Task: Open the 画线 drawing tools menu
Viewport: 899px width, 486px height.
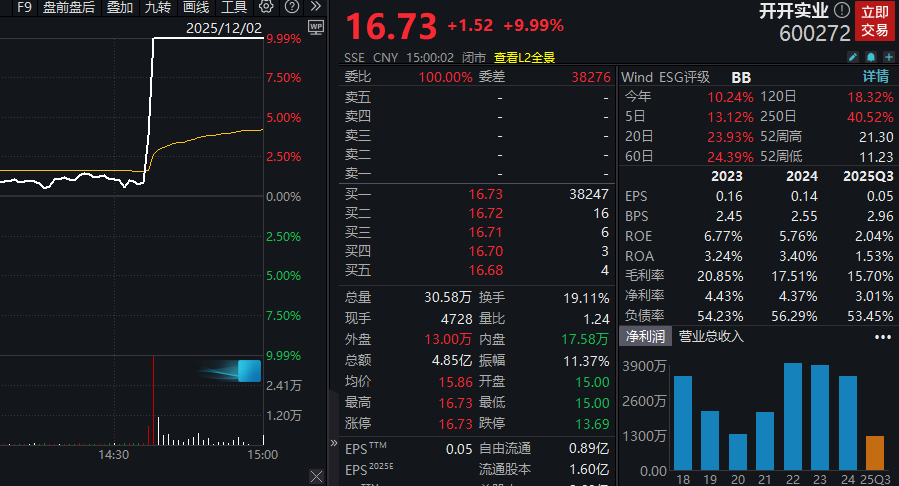Action: click(x=196, y=8)
